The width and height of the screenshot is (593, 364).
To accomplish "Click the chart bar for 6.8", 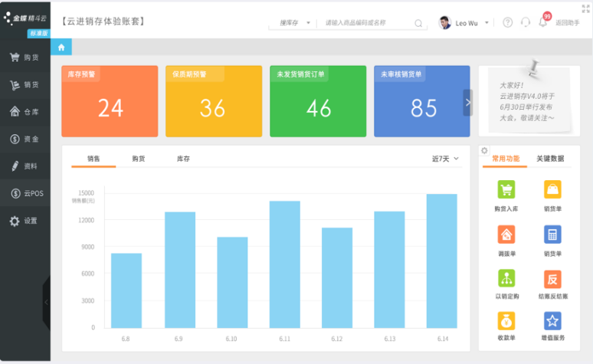I will [126, 290].
